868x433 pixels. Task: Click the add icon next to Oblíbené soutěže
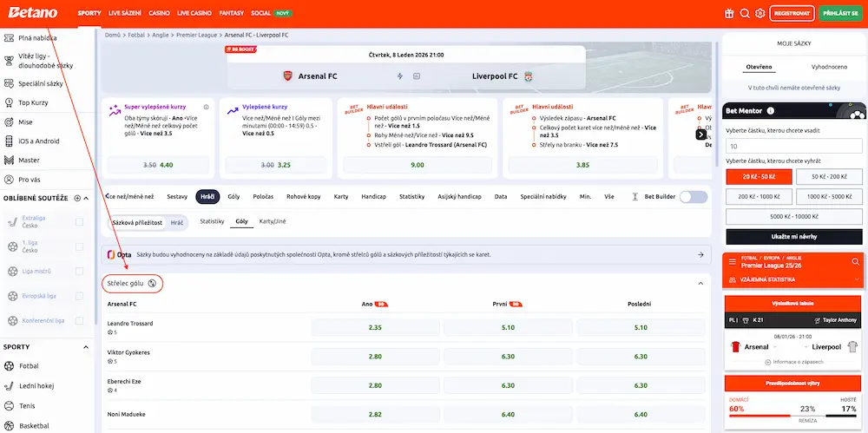(x=77, y=198)
